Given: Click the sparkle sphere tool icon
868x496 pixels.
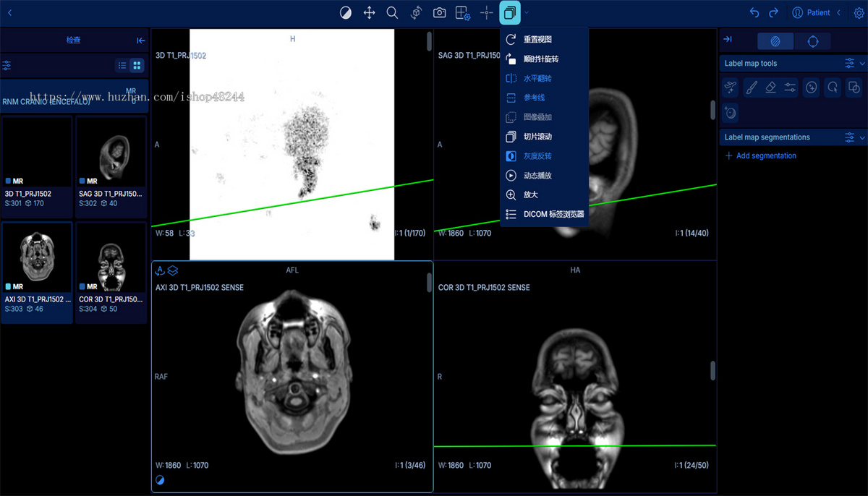Looking at the screenshot, I should 731,112.
